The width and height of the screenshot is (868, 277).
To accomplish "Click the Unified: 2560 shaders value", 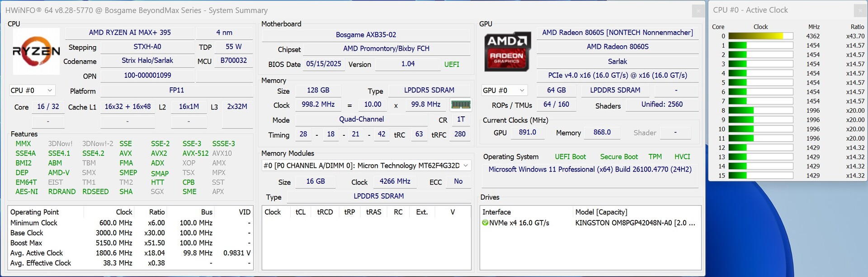I will coord(662,105).
